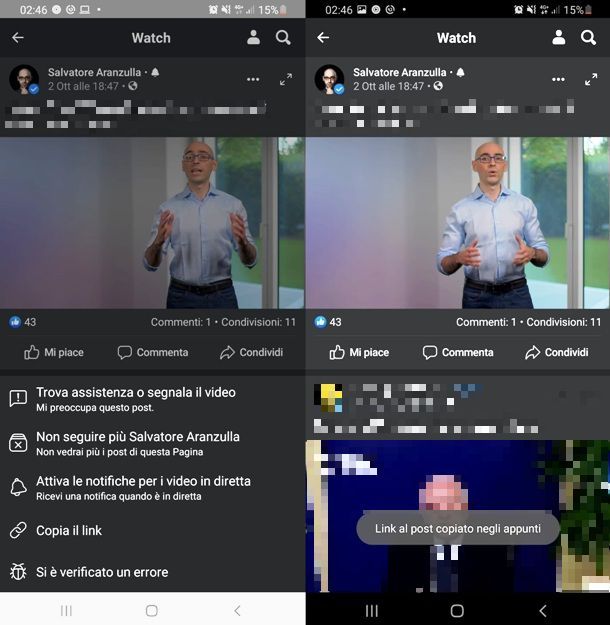
Task: Tap Mi piace button in right screenshot
Action: point(359,352)
